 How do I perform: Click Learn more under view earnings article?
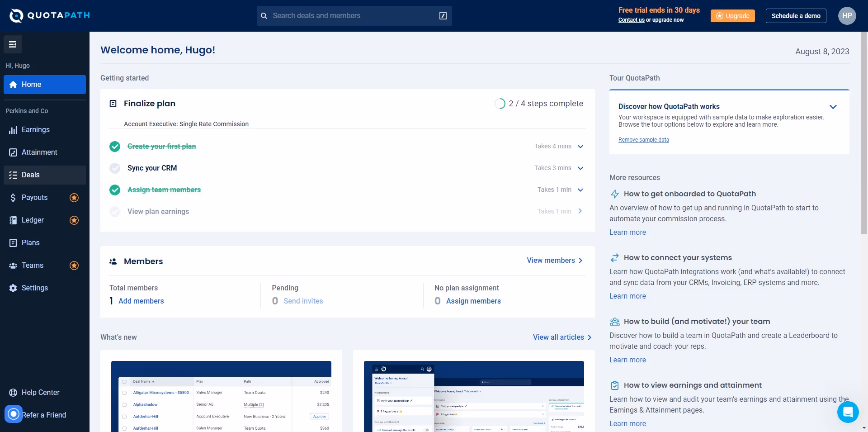627,424
